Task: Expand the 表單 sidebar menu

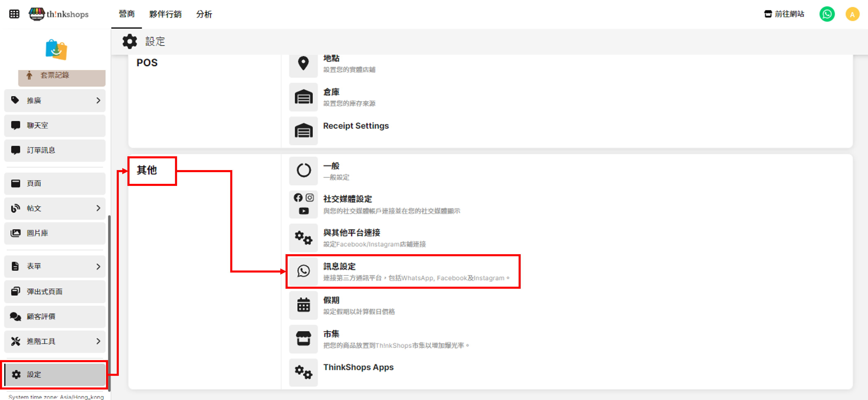Action: pyautogui.click(x=98, y=267)
